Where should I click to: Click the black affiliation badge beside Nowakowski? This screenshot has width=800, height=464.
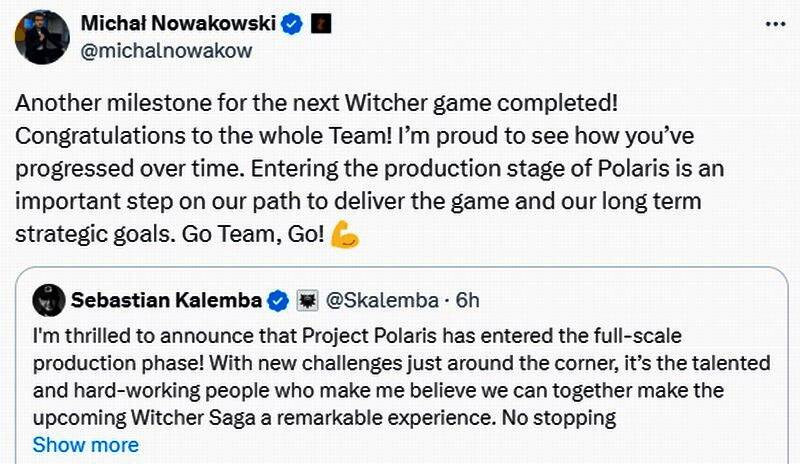click(x=321, y=24)
